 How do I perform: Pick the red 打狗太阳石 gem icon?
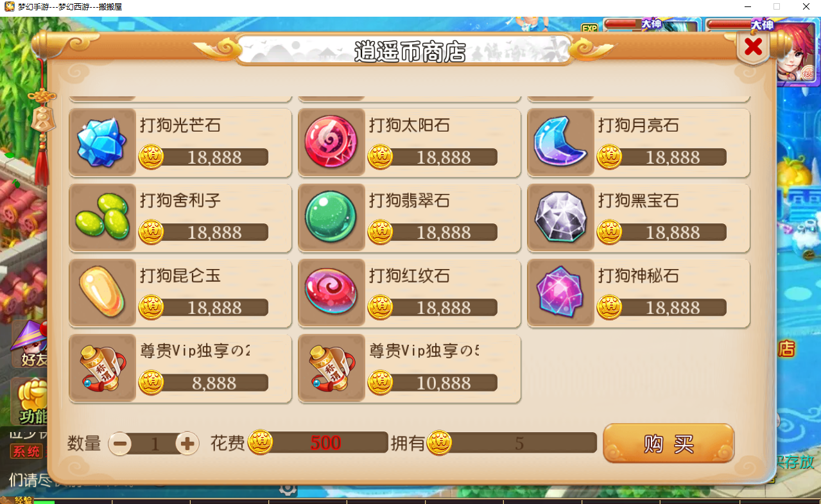331,143
